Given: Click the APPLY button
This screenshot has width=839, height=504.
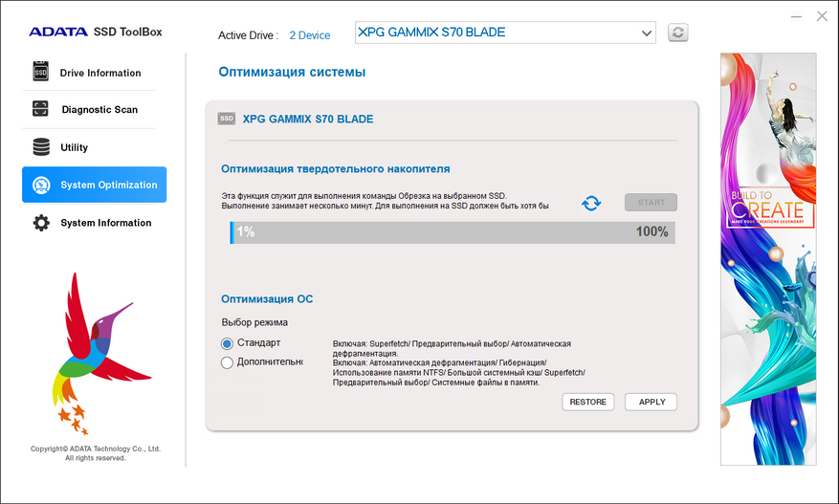Looking at the screenshot, I should pyautogui.click(x=651, y=402).
